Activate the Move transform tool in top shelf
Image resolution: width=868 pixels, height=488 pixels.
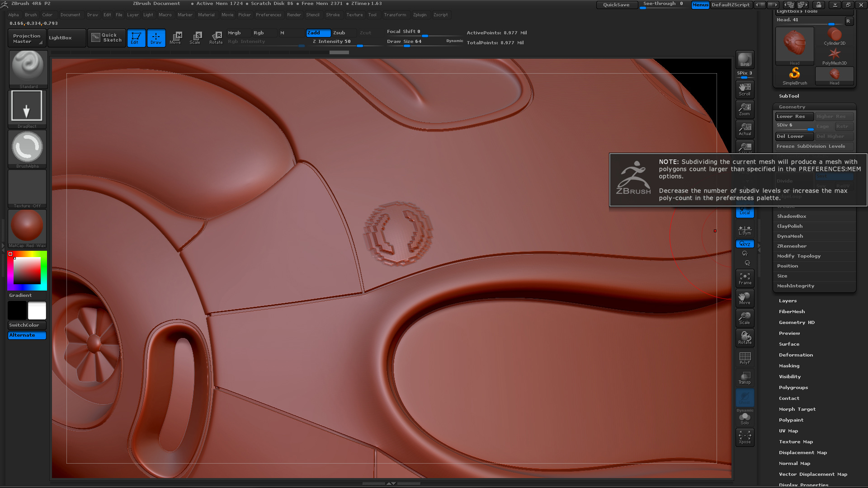coord(175,38)
